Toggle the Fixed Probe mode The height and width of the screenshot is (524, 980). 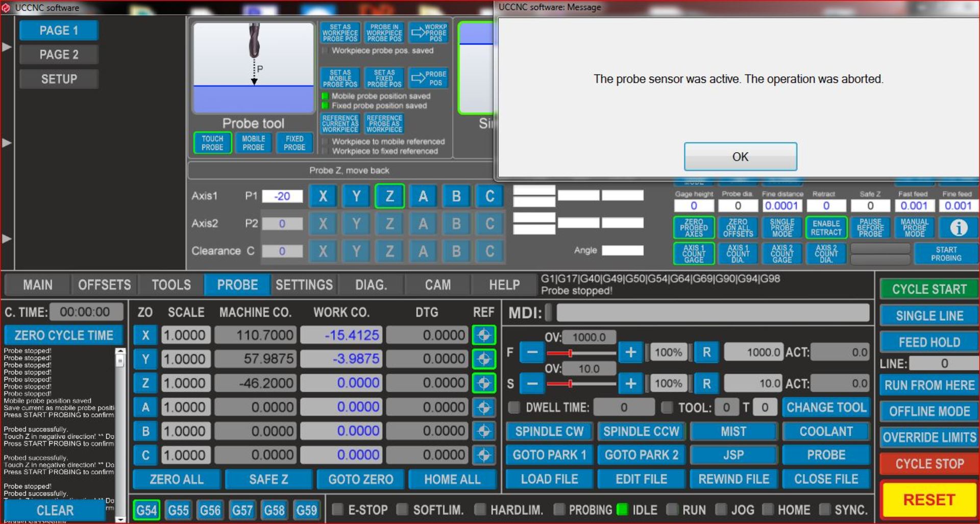(x=295, y=143)
